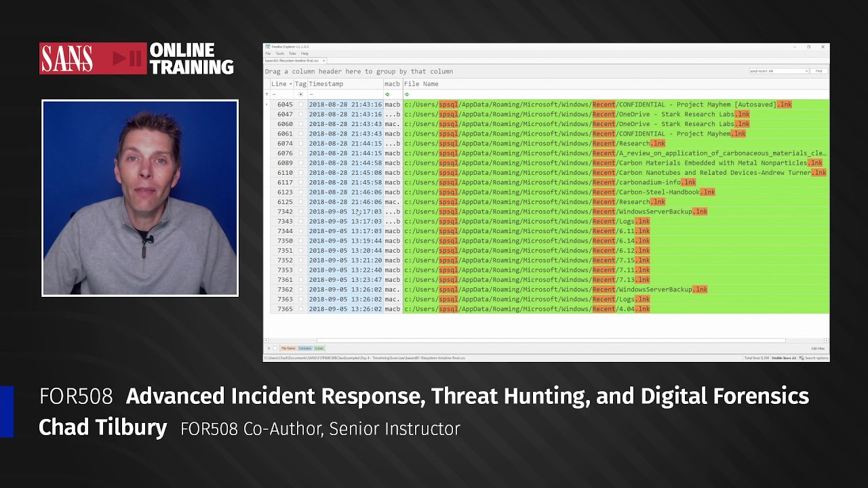Open the macb column filter operator icon
Screen dimensions: 868x488
[x=387, y=94]
